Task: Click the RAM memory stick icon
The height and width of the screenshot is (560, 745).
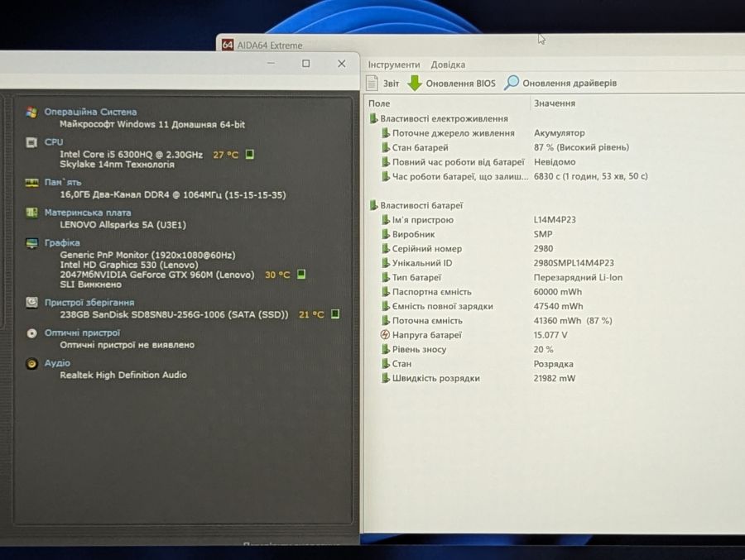Action: [31, 182]
